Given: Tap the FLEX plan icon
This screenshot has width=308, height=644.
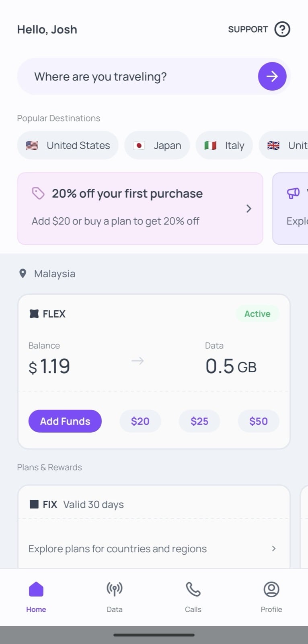Looking at the screenshot, I should click(x=34, y=314).
